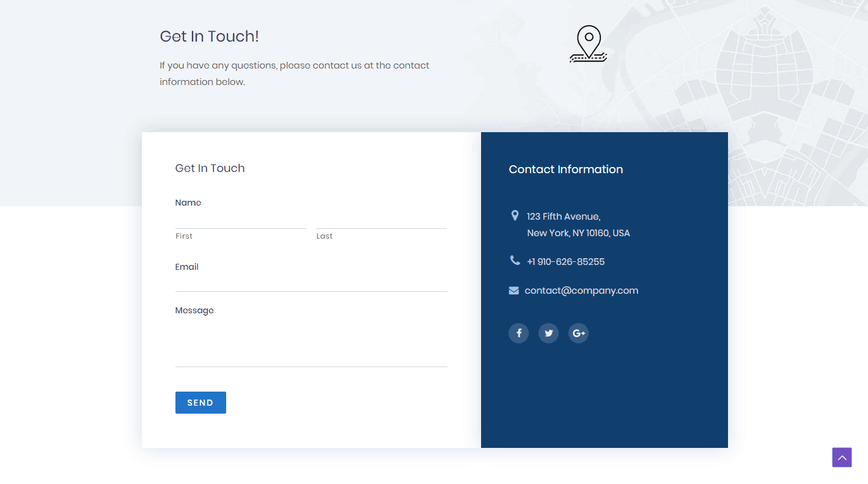Click inside the Message text area
This screenshot has width=868, height=484.
(311, 343)
